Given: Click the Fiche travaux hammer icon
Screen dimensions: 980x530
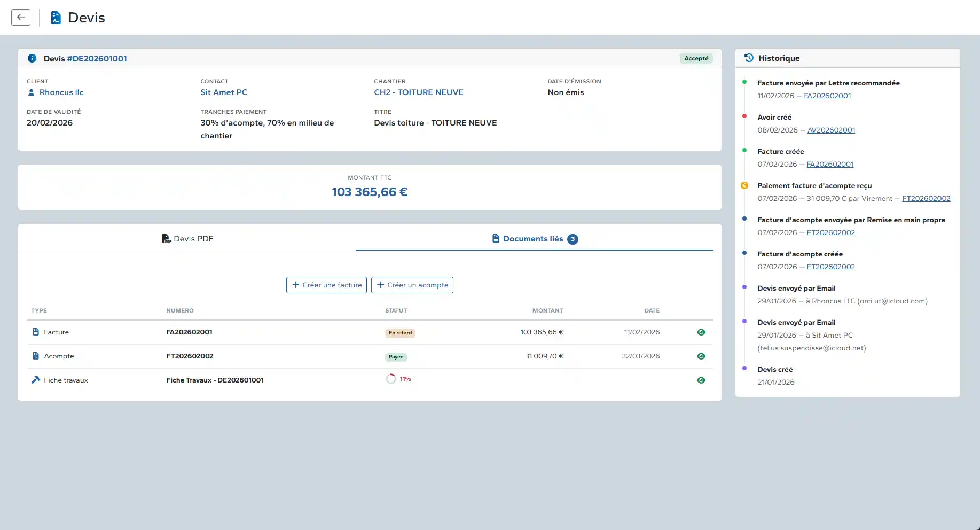Looking at the screenshot, I should pyautogui.click(x=36, y=380).
